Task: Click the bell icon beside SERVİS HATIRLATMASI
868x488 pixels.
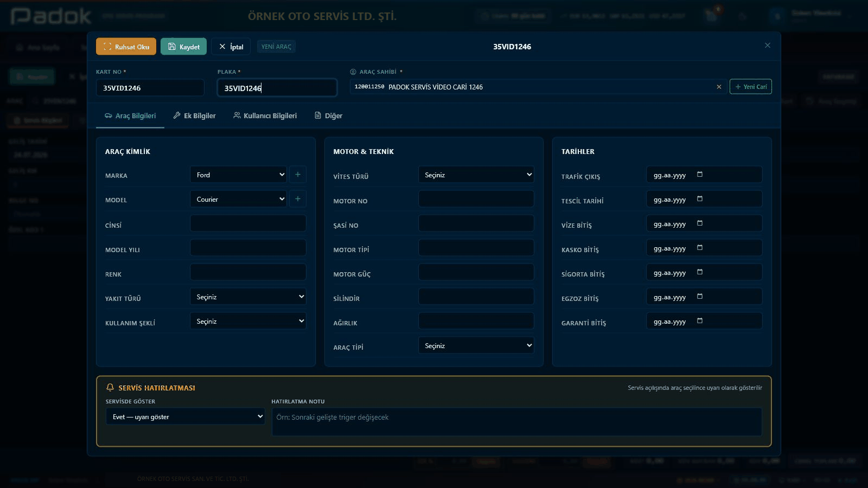Action: (110, 387)
